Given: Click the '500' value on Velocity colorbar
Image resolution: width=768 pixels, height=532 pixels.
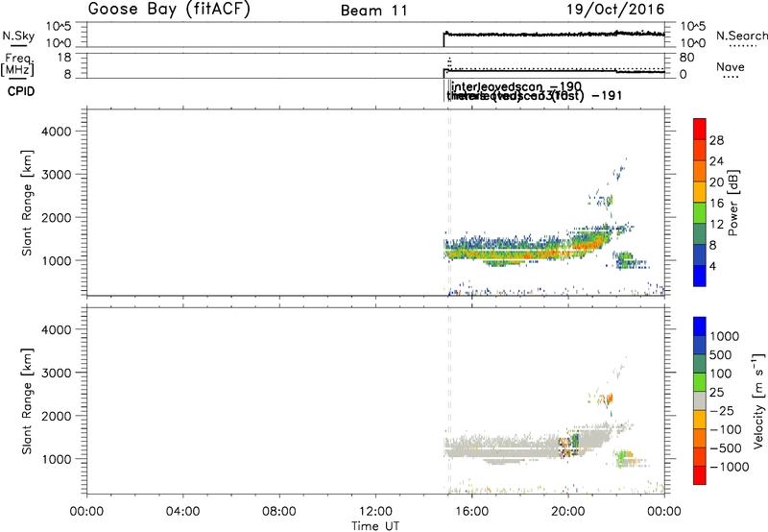Looking at the screenshot, I should pyautogui.click(x=721, y=355).
